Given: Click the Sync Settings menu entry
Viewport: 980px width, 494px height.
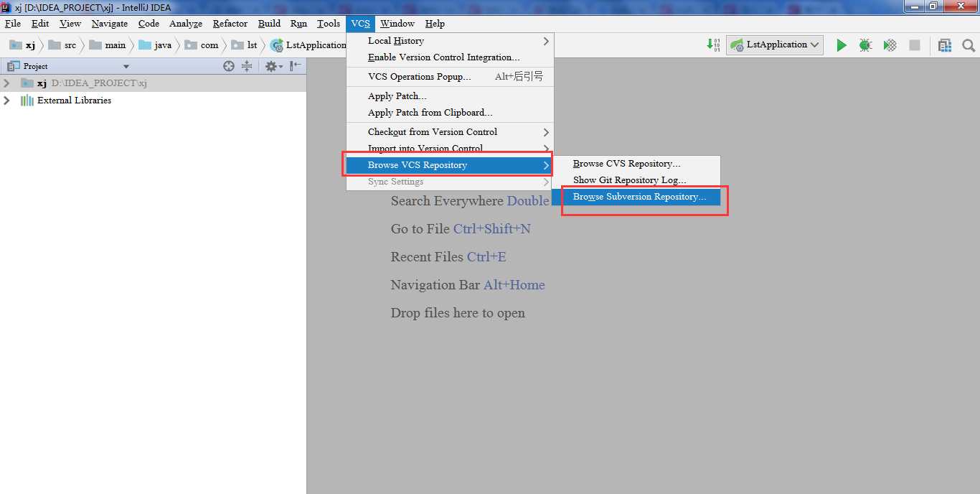Looking at the screenshot, I should 450,182.
